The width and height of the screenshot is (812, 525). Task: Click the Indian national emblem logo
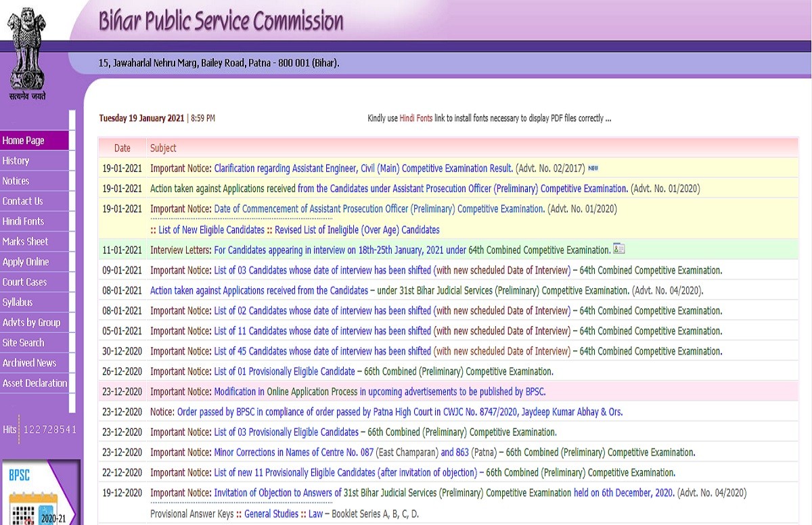pyautogui.click(x=28, y=53)
